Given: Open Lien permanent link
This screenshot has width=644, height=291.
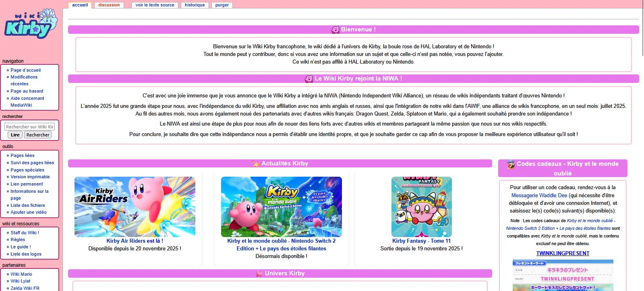Looking at the screenshot, I should click(x=27, y=184).
